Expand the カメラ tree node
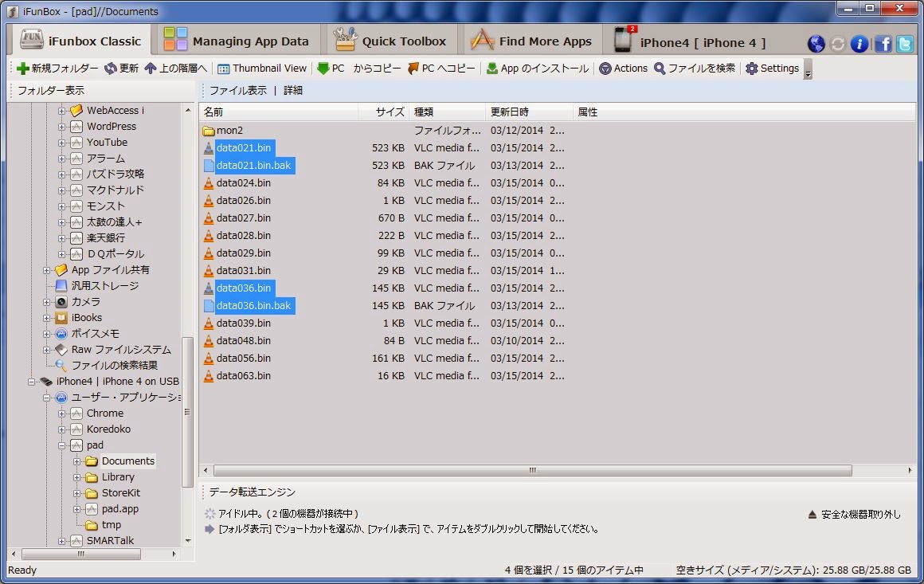 46,302
